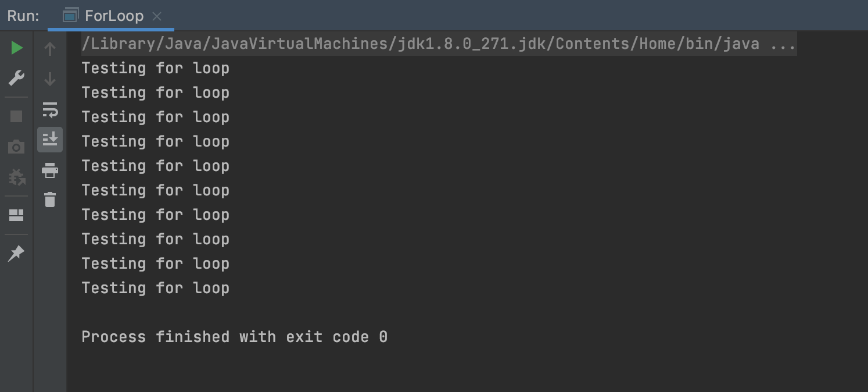Pin the ForLoop tab
Image resolution: width=868 pixels, height=392 pixels.
[x=16, y=252]
